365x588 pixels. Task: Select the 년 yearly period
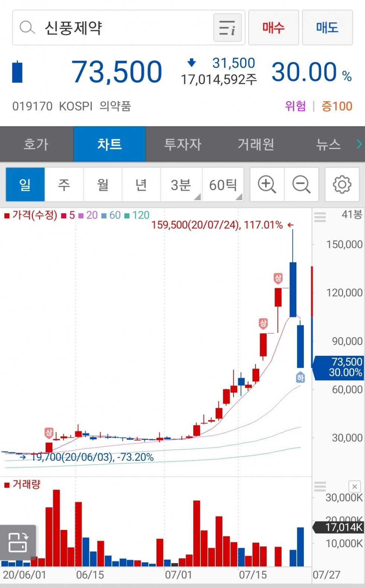141,185
